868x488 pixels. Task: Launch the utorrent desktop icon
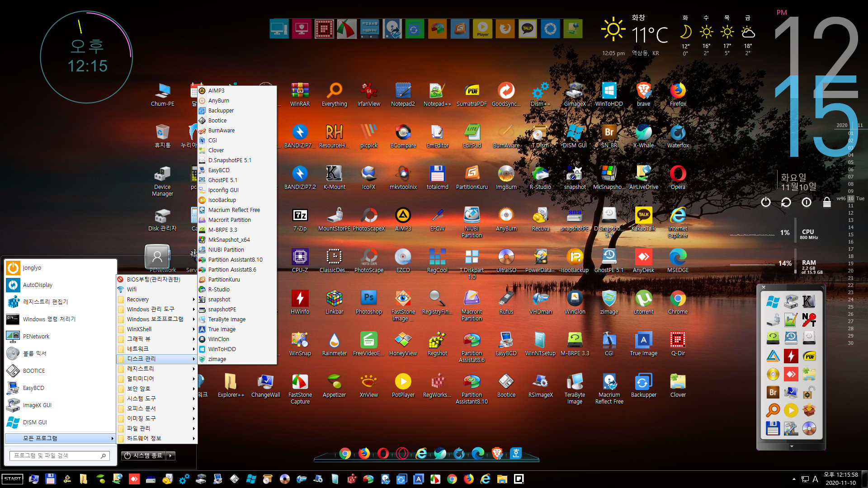[x=643, y=302]
